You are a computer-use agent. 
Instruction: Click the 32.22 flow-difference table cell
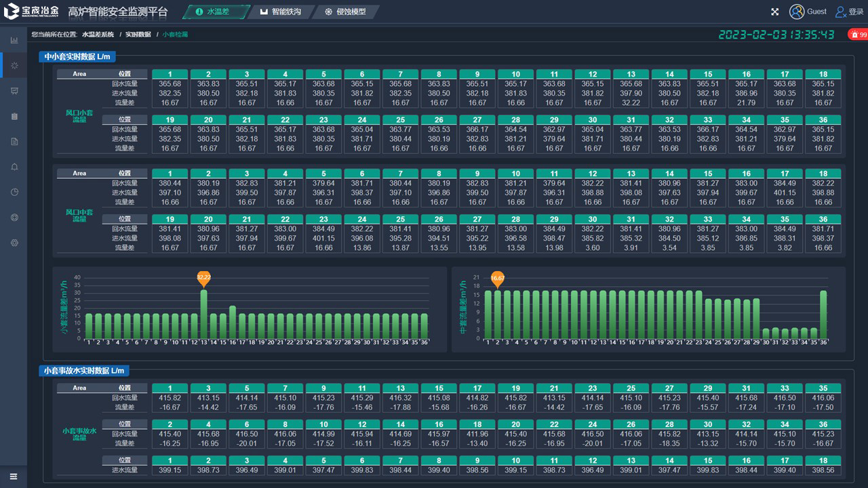631,103
